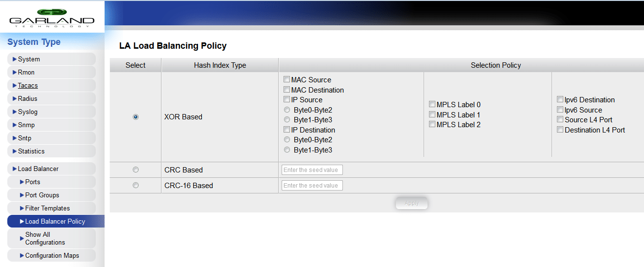Tick the Ipv6 Destination checkbox
The height and width of the screenshot is (267, 644).
tap(560, 99)
